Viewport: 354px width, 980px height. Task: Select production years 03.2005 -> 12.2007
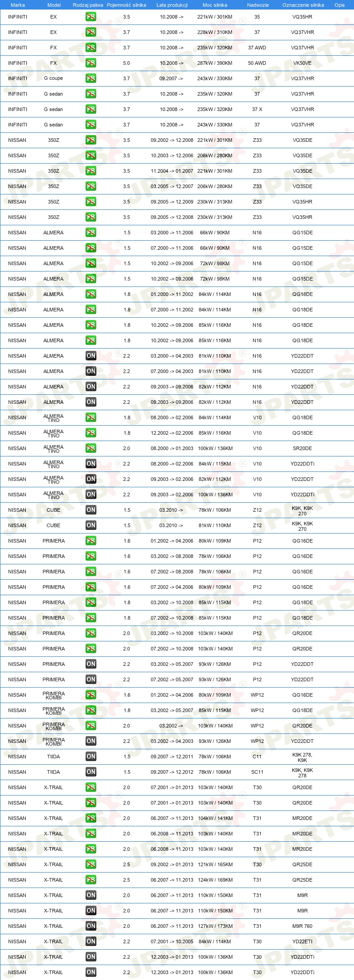pyautogui.click(x=172, y=186)
